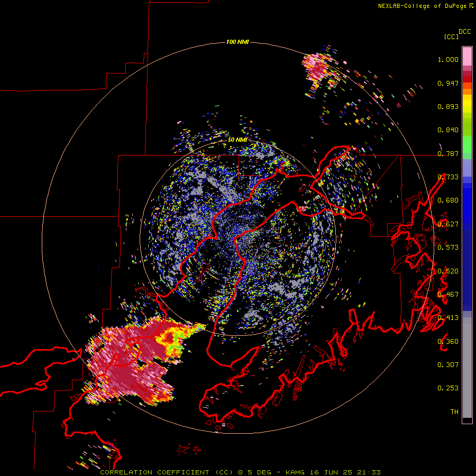This screenshot has height=476, width=476.
Task: Pick the light pink top color bar segment
Action: click(x=467, y=56)
